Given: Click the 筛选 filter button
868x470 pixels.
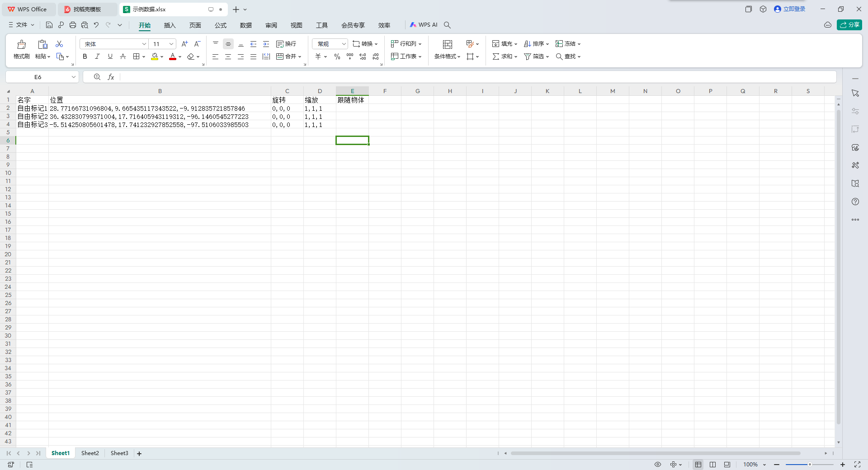Looking at the screenshot, I should coord(536,56).
